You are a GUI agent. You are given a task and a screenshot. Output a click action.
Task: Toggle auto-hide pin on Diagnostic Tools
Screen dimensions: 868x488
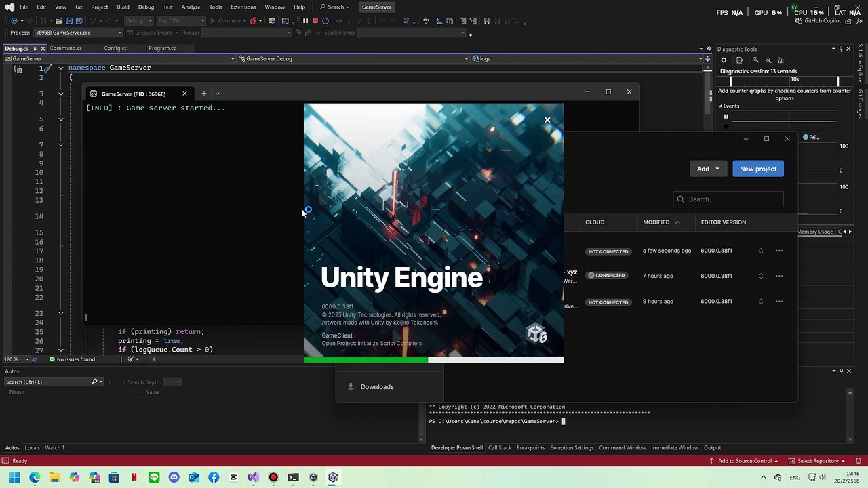[x=841, y=49]
